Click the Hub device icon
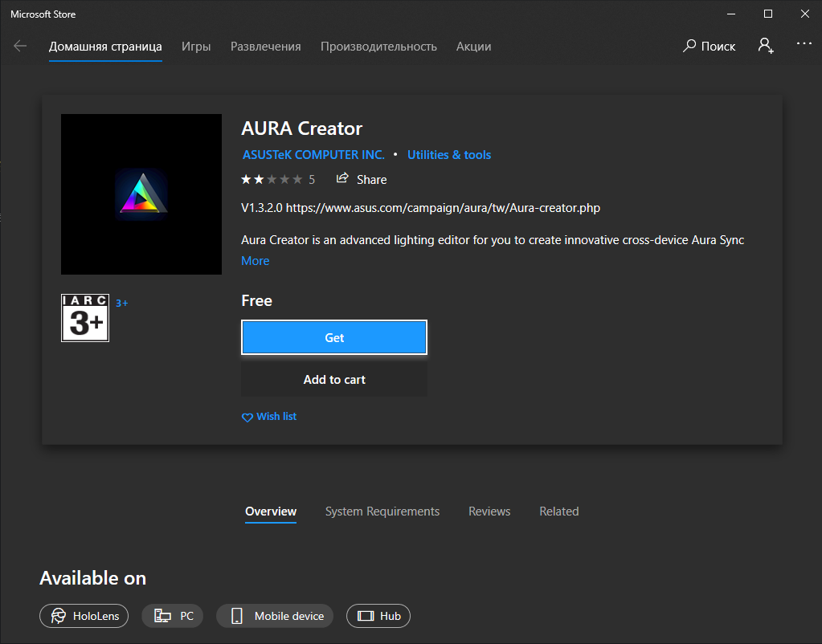This screenshot has height=644, width=822. (x=366, y=616)
